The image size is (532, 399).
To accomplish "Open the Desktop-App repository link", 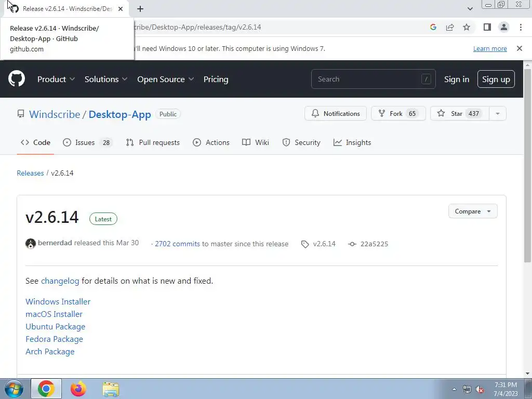I will click(120, 114).
